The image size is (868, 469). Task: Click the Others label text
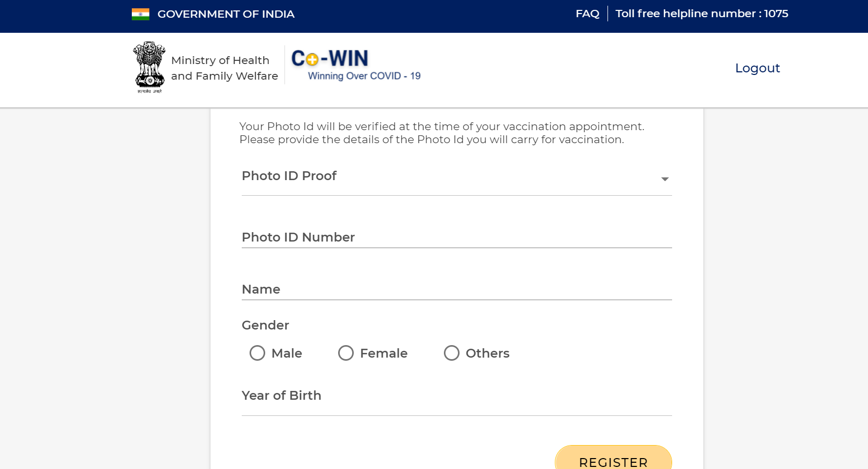click(x=488, y=353)
